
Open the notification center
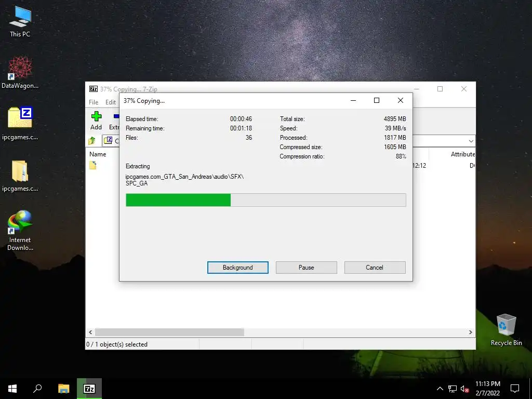tap(515, 389)
